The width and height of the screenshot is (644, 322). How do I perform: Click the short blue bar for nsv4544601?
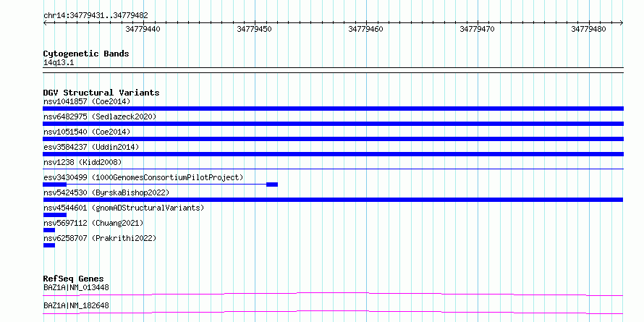click(54, 215)
